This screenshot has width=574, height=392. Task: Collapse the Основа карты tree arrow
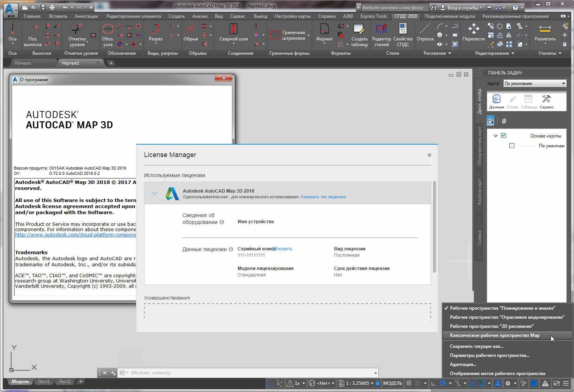coord(495,136)
